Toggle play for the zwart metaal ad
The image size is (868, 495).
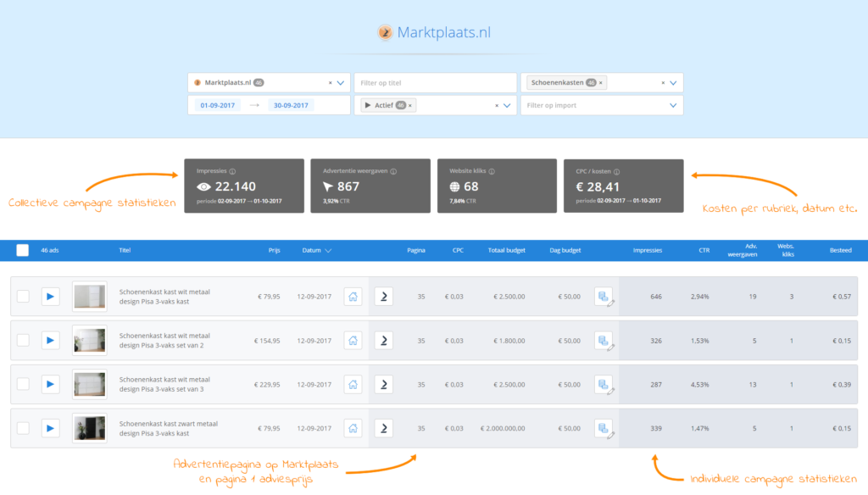50,428
